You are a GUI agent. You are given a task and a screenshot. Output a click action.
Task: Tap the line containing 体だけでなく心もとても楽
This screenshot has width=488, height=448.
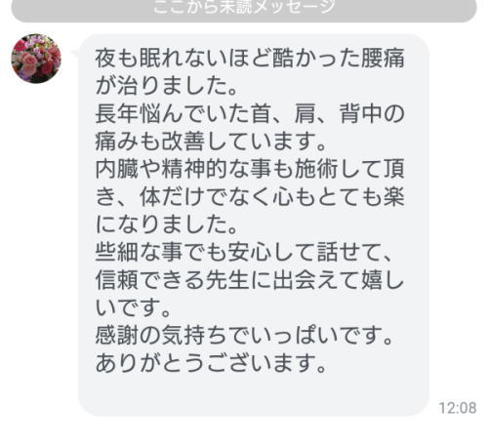[x=250, y=197]
